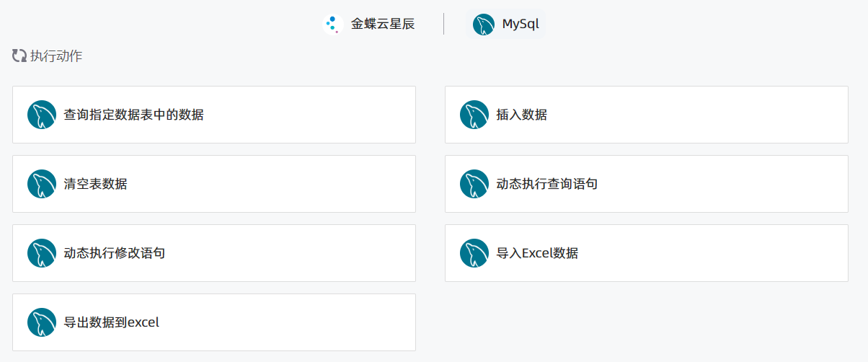The height and width of the screenshot is (362, 868).
Task: Switch to the 金蝶云星辰 tab
Action: (x=371, y=24)
